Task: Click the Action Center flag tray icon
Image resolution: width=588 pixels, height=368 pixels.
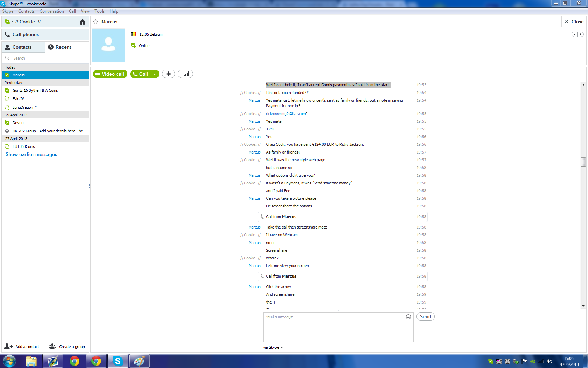Action: coord(524,361)
